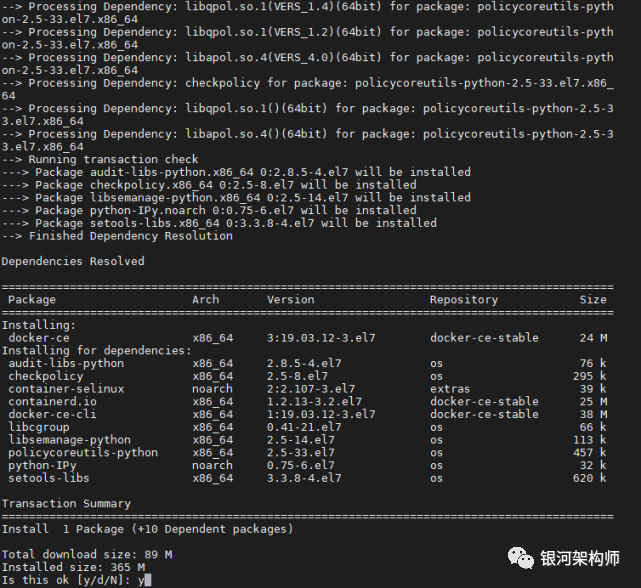Select 'checkpolicy' in the dependencies list
641x588 pixels.
45,376
